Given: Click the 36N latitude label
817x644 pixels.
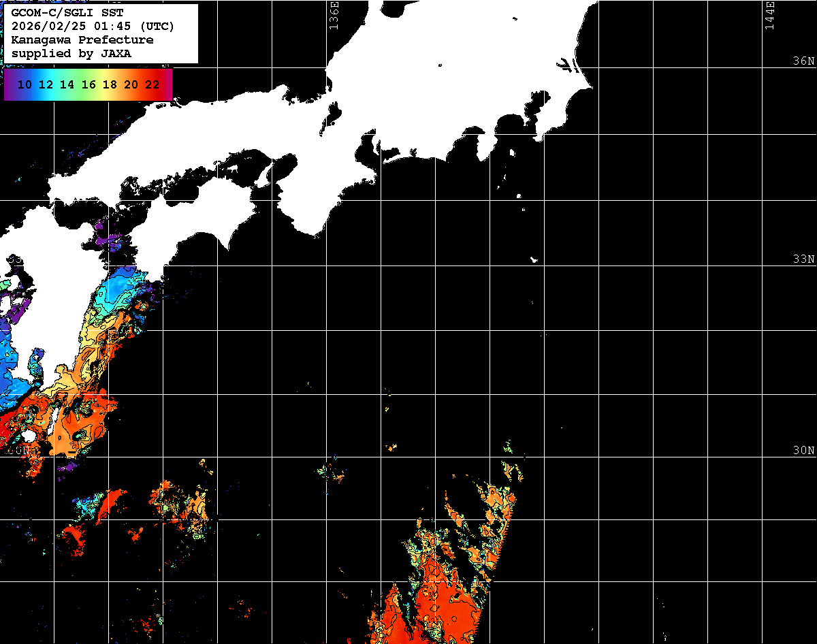Looking at the screenshot, I should coord(803,61).
